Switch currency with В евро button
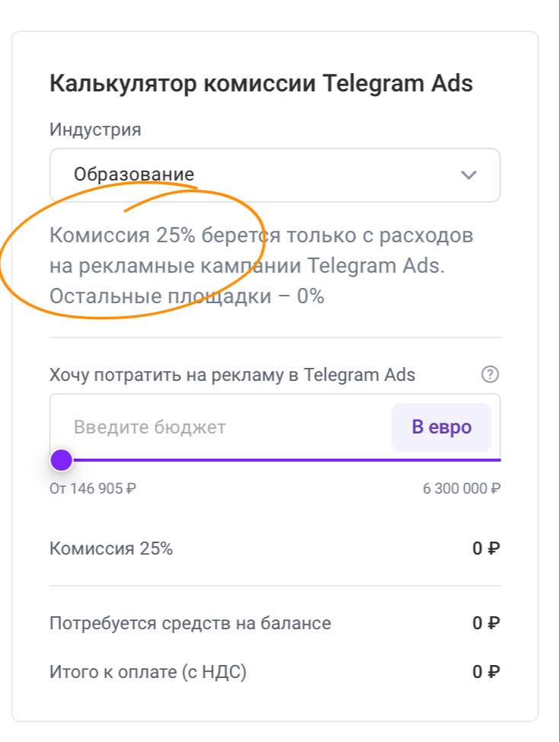 click(x=441, y=427)
